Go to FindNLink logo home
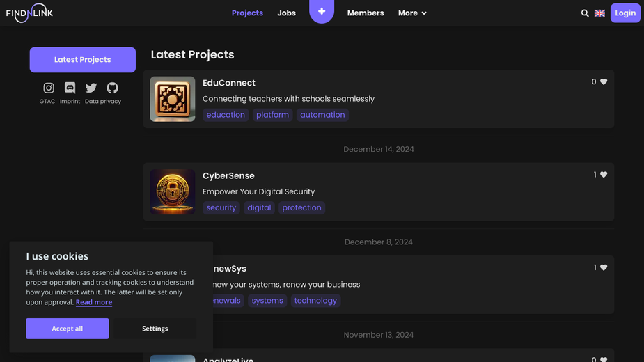This screenshot has width=644, height=362. point(29,13)
